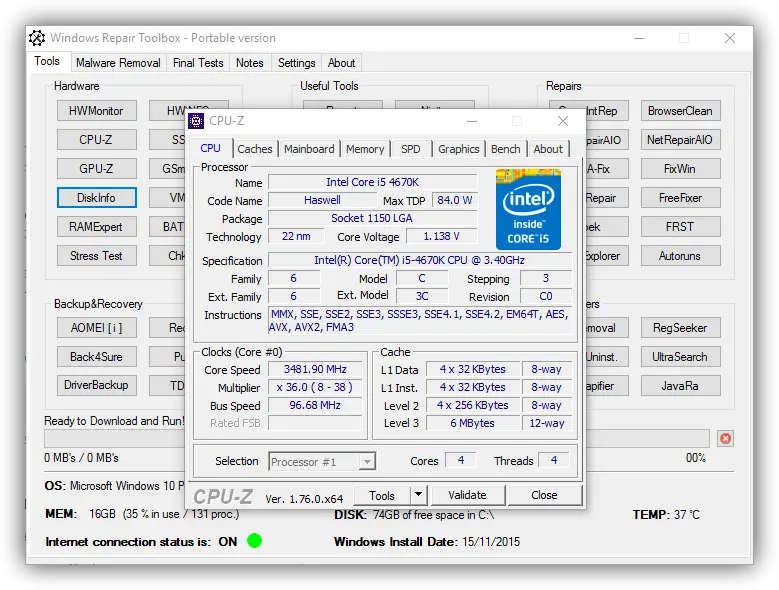Screen dimensions: 779x590
Task: Open the DiskInfo tool
Action: (x=96, y=198)
